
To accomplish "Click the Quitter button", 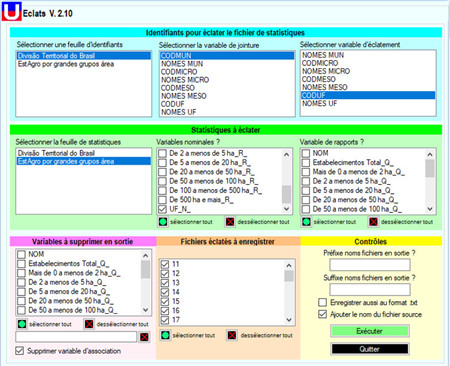I will click(370, 349).
